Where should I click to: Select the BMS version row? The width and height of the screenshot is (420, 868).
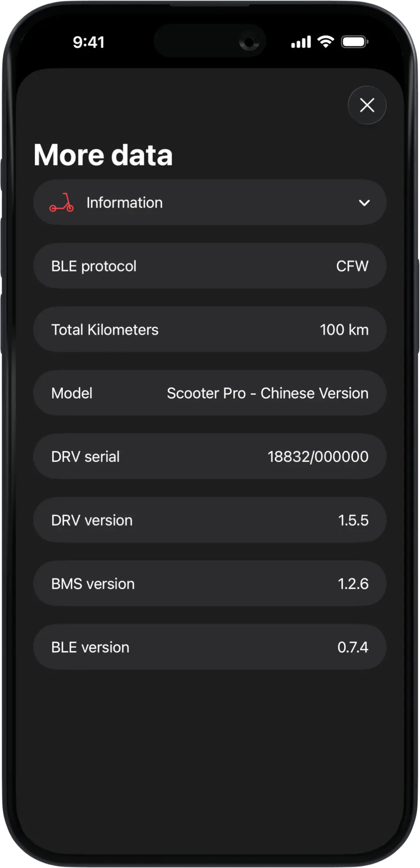point(209,584)
